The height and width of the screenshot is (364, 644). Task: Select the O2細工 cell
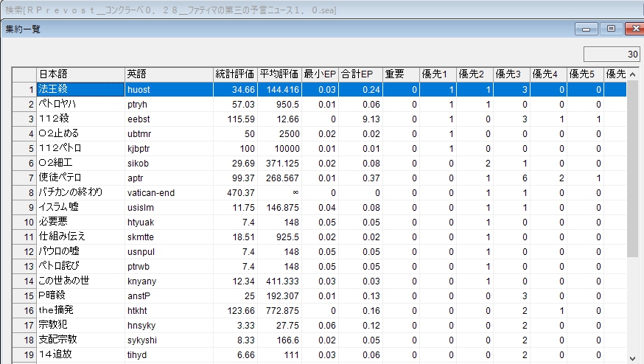pos(80,163)
